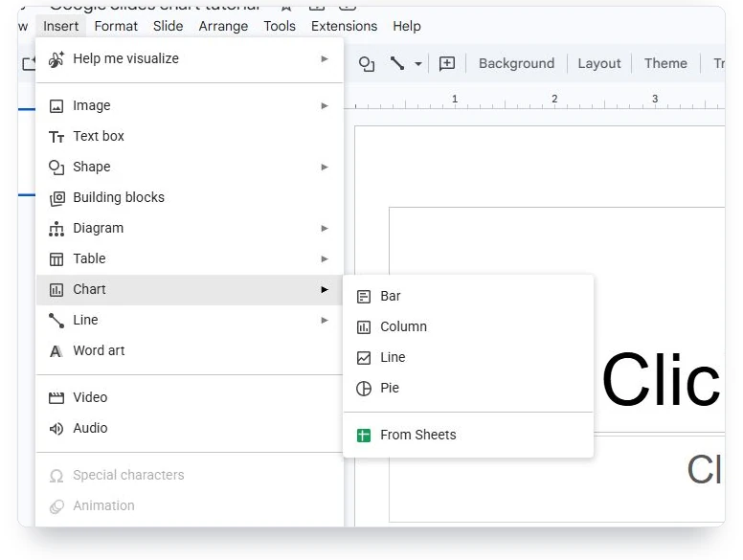
Task: Click the Animation icon
Action: [56, 506]
